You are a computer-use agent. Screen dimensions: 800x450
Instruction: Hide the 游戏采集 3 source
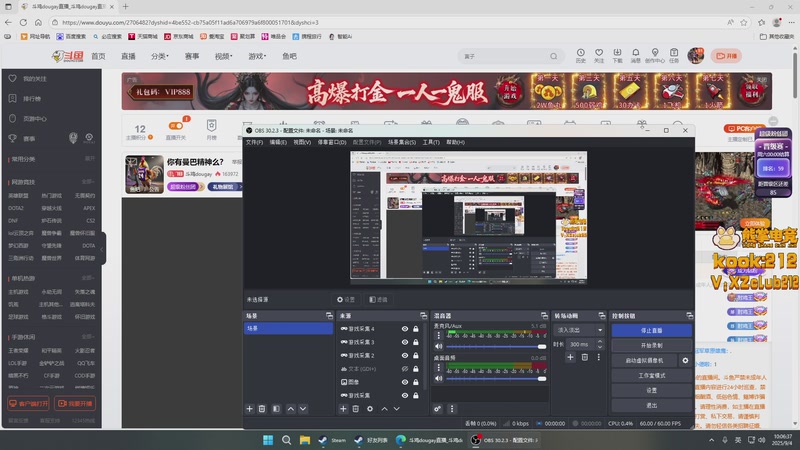pyautogui.click(x=405, y=342)
